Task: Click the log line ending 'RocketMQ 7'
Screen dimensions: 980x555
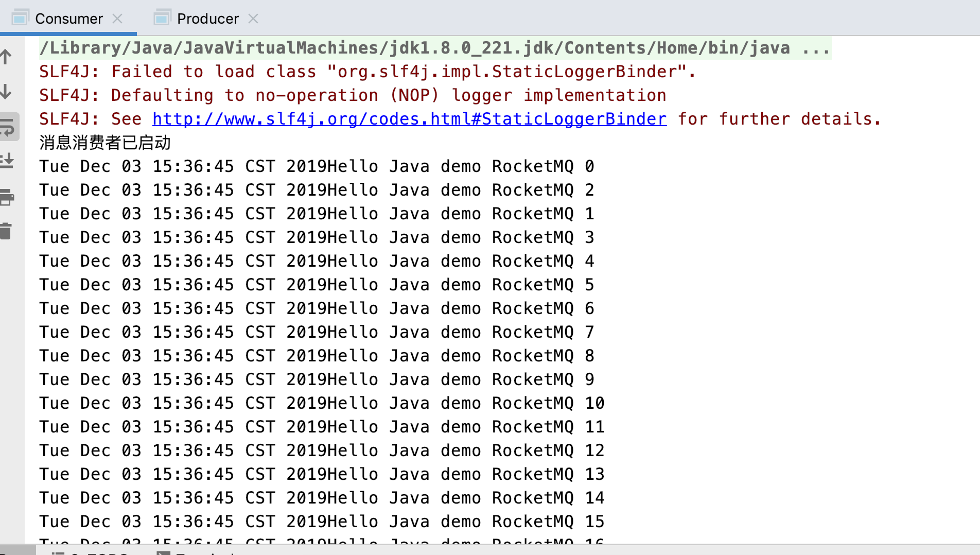Action: coord(317,332)
